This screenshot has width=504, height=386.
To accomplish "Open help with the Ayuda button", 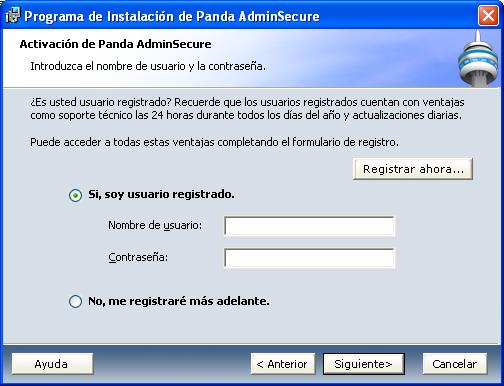I will click(52, 364).
